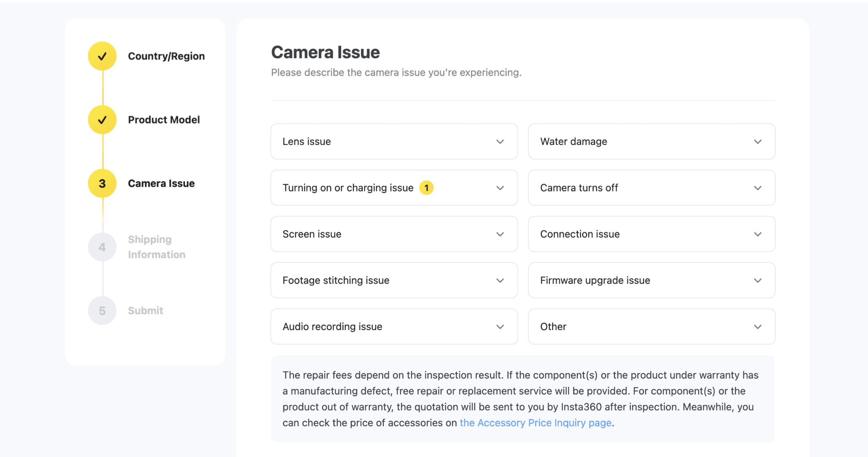Open the Connection issue options
868x457 pixels.
tap(651, 234)
